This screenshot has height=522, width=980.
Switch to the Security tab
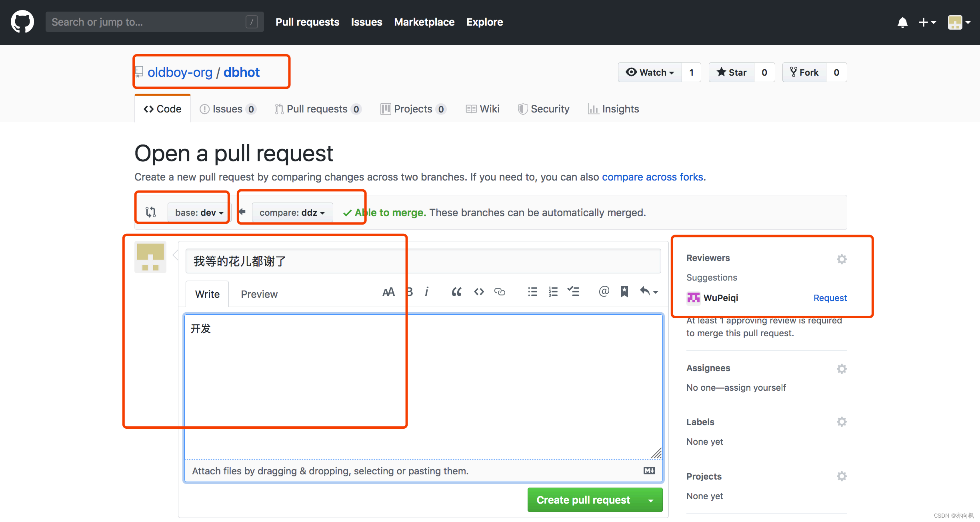544,109
